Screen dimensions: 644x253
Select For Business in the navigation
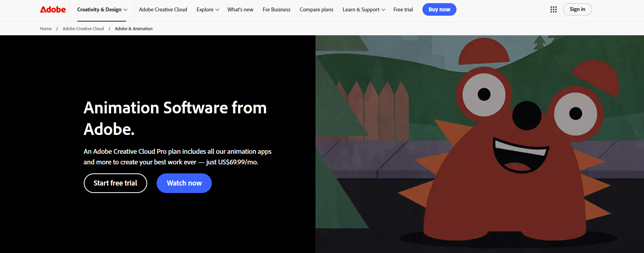[276, 9]
